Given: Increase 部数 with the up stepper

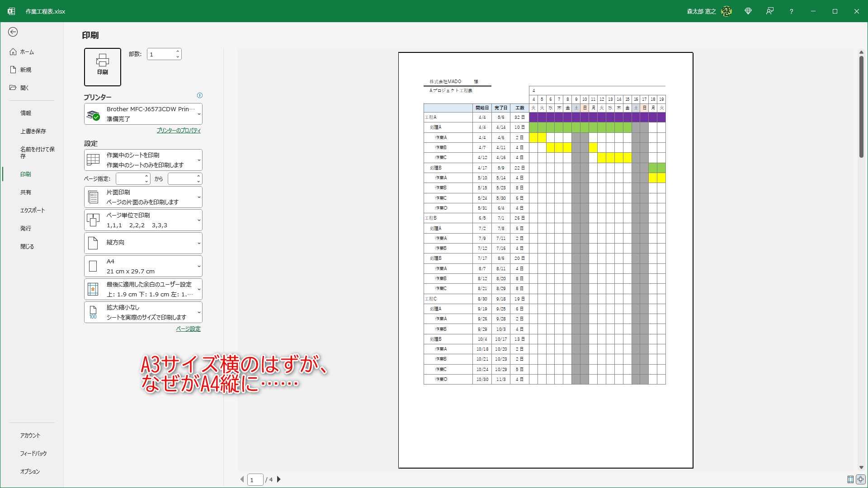Looking at the screenshot, I should click(x=178, y=51).
